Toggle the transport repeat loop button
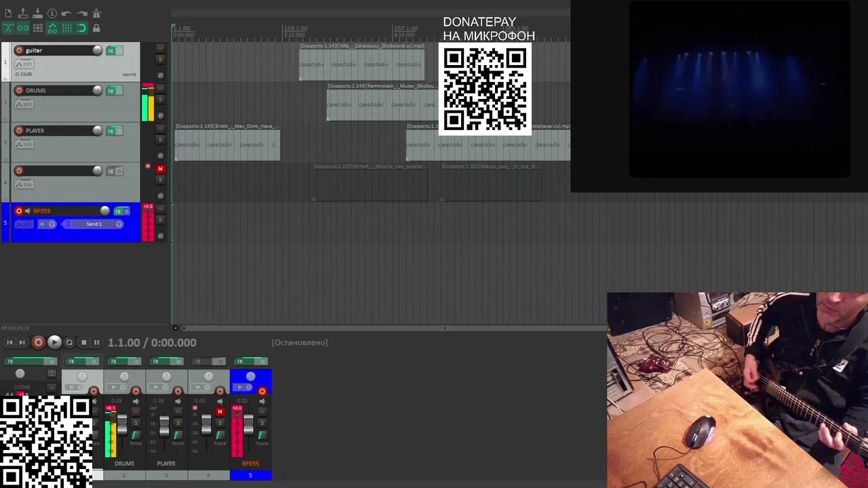The height and width of the screenshot is (488, 868). 69,343
